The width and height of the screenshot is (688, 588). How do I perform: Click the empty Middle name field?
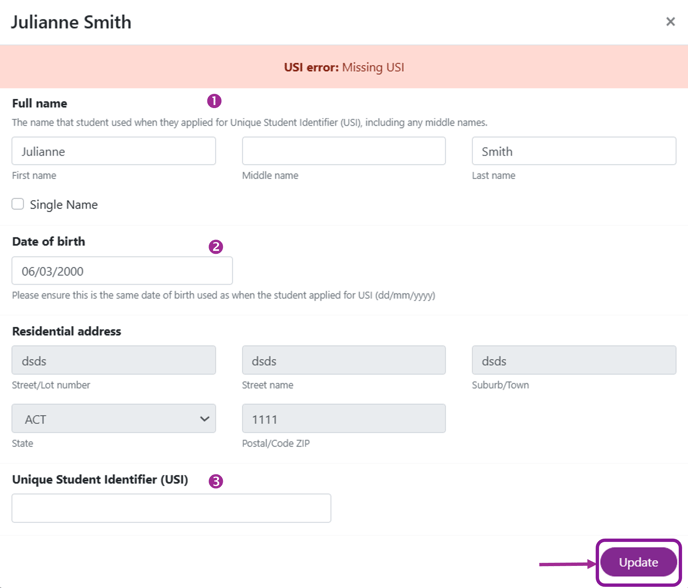(x=344, y=151)
